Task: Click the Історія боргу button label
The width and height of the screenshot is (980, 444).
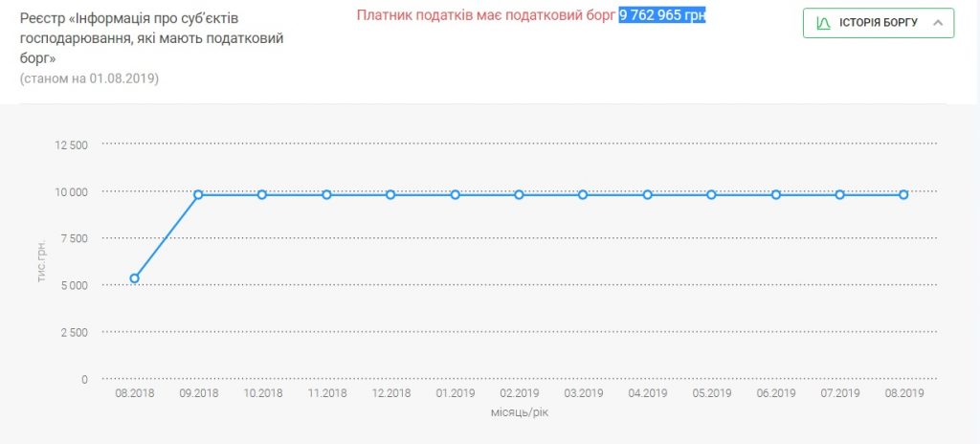Action: [x=880, y=22]
